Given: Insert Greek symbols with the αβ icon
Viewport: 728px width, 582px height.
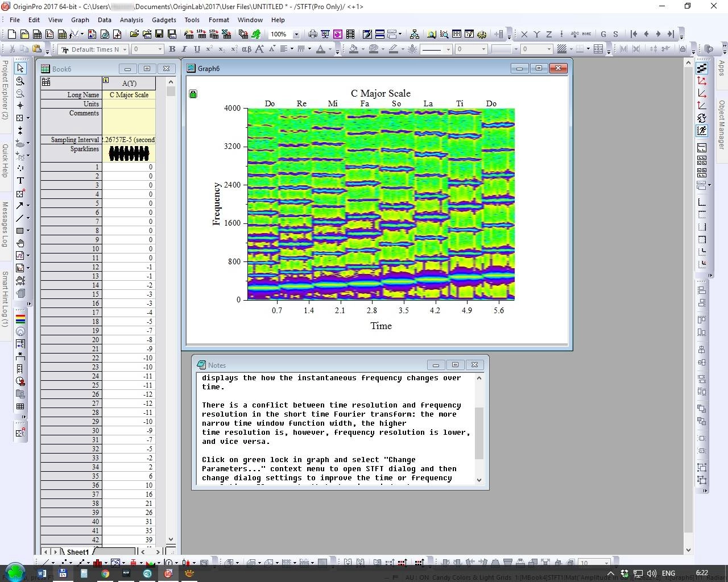Looking at the screenshot, I should point(246,49).
